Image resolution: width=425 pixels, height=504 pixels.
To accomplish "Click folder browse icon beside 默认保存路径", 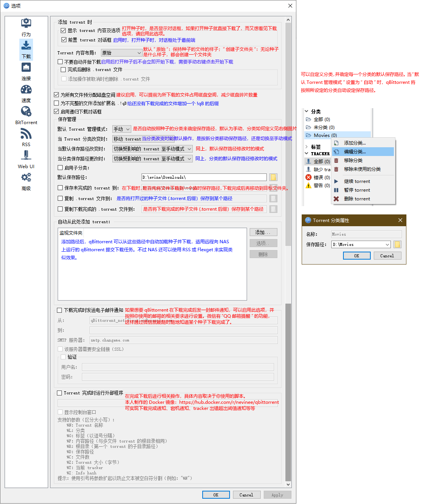I will 273,177.
